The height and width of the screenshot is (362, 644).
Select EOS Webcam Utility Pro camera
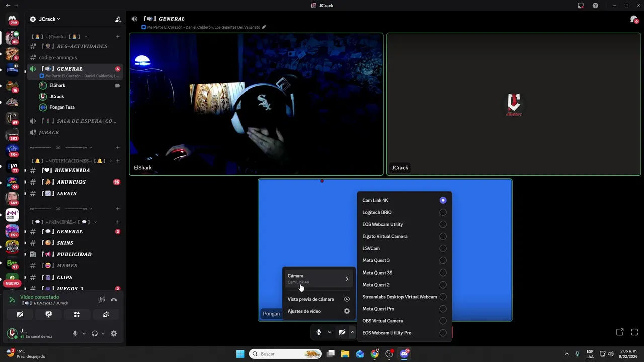(404, 333)
